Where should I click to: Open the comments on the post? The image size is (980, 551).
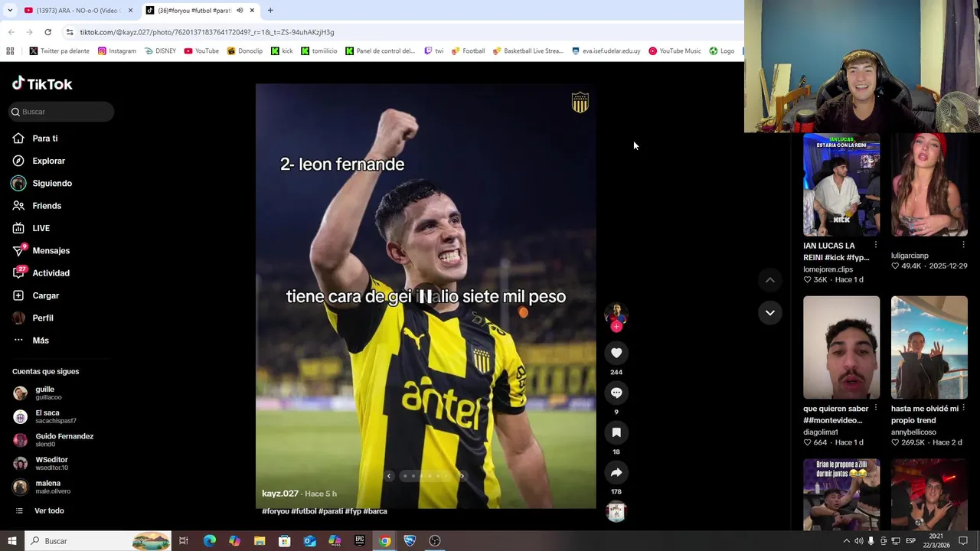coord(616,393)
